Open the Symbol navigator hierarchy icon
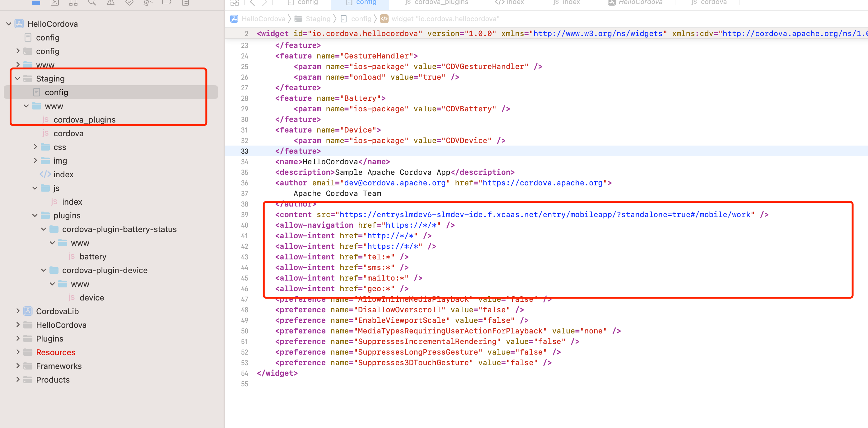Viewport: 868px width, 428px height. click(x=73, y=3)
